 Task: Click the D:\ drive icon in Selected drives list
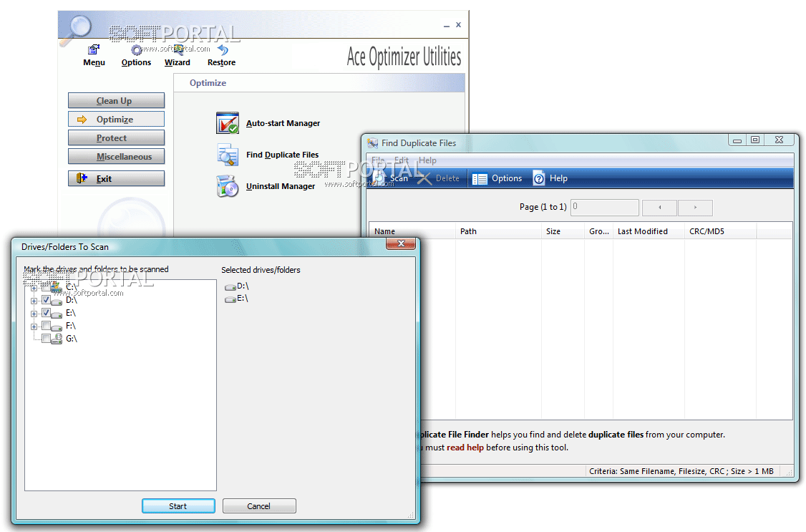click(x=230, y=287)
